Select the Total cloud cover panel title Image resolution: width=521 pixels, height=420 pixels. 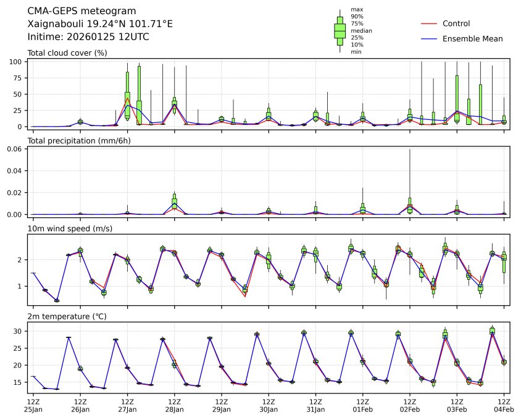click(x=67, y=53)
